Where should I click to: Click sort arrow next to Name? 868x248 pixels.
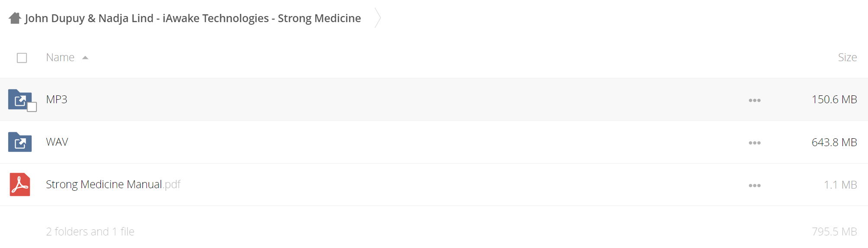85,58
